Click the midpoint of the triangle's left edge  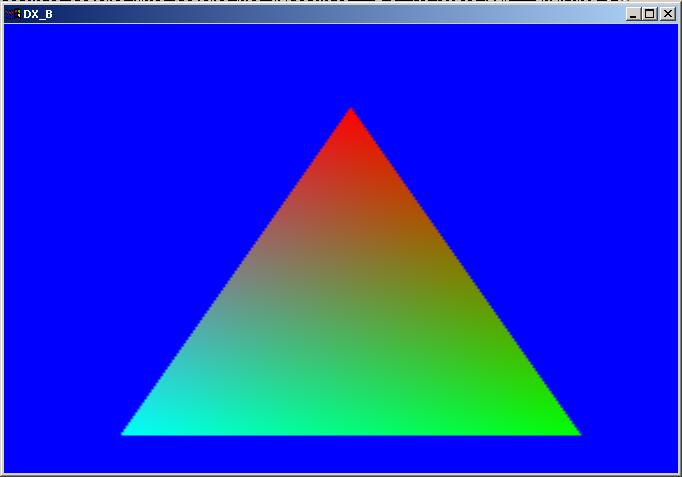[238, 272]
